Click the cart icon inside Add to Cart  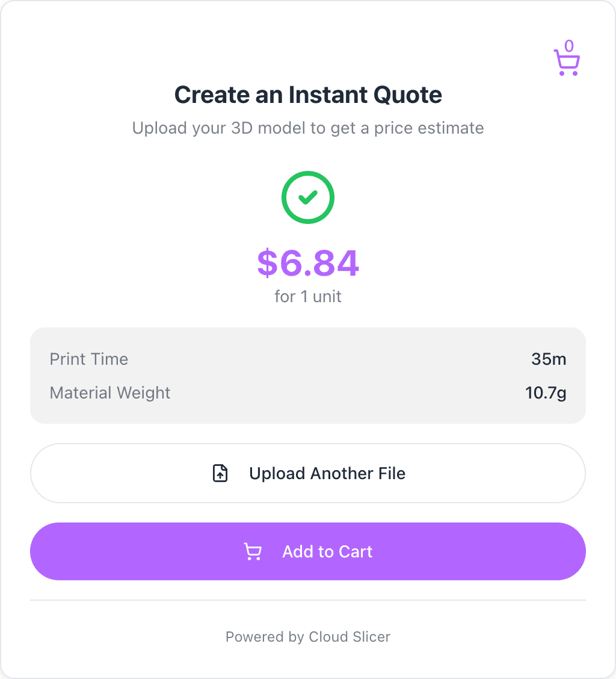coord(253,552)
